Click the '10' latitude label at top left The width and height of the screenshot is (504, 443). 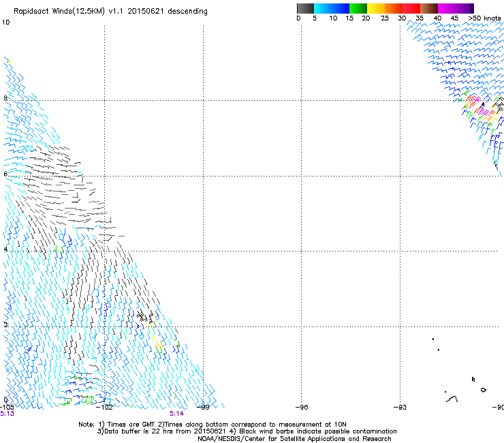click(x=5, y=22)
